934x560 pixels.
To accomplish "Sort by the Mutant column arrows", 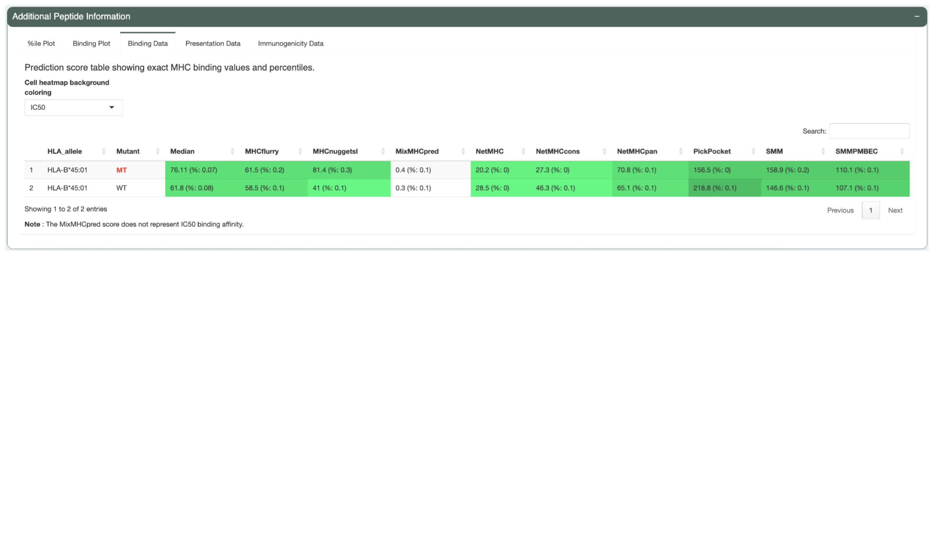I will point(158,151).
